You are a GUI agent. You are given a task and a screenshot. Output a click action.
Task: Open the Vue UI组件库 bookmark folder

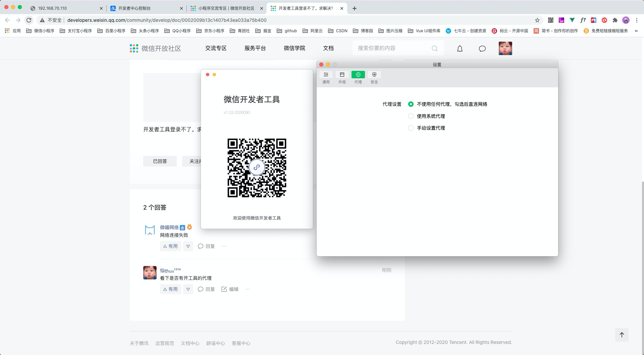point(424,31)
